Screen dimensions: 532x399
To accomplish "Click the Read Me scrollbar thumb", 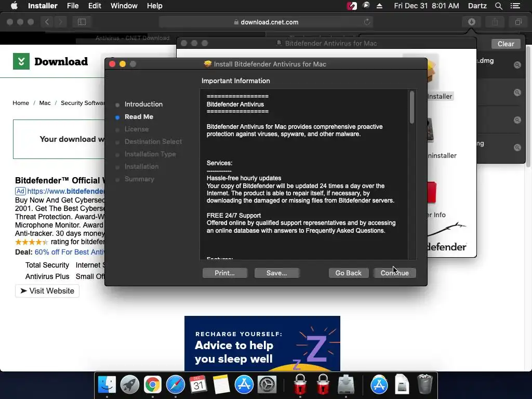I will [x=412, y=107].
